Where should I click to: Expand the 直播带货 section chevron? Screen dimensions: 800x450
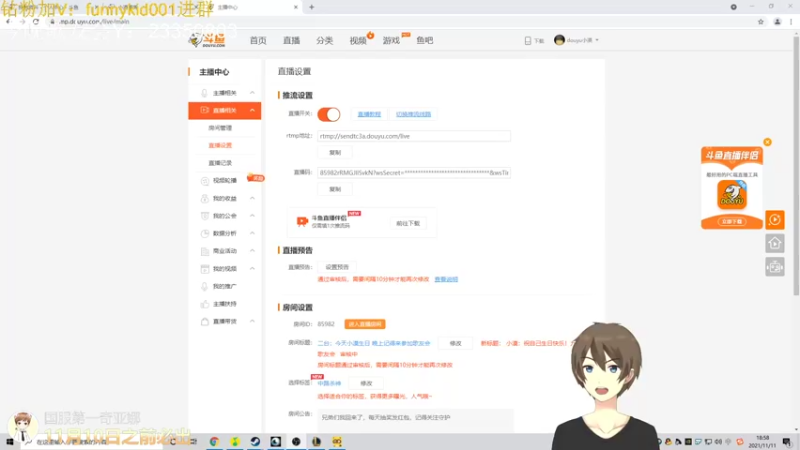coord(252,321)
